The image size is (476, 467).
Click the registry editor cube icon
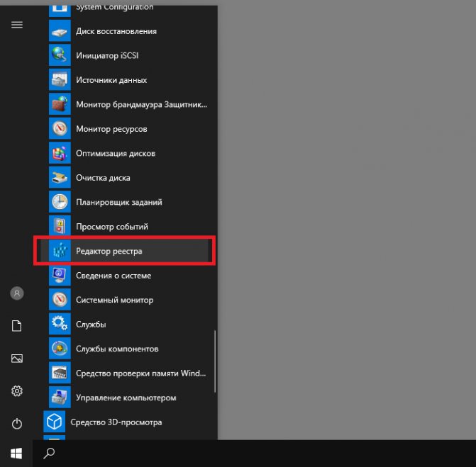[x=60, y=250]
